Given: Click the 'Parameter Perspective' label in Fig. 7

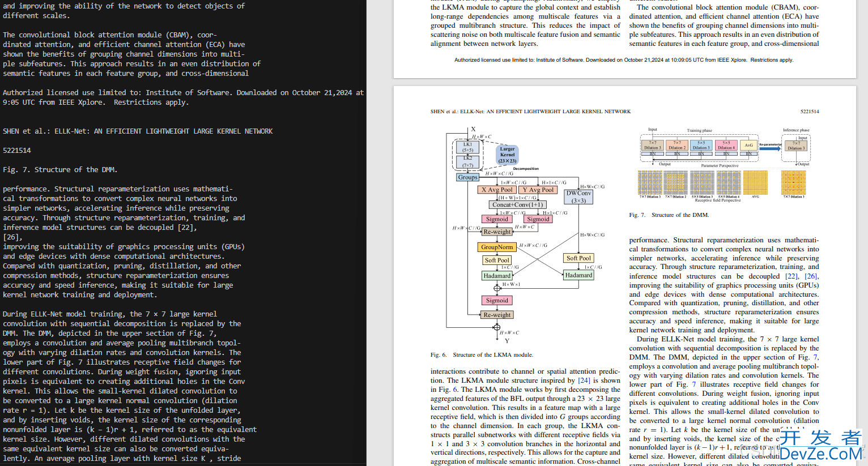Looking at the screenshot, I should click(720, 166).
